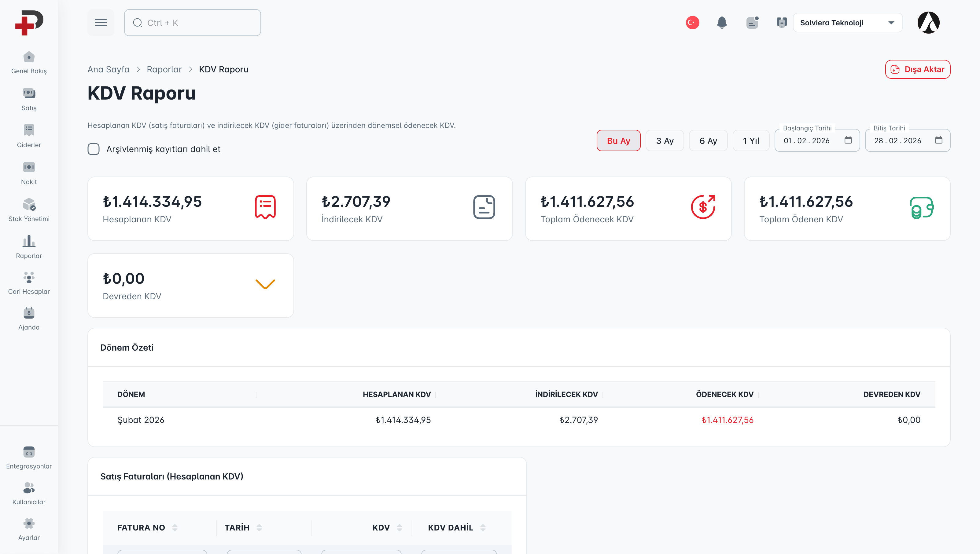Open the Solviera Teknoloji company dropdown
Viewport: 980px width, 554px height.
[x=847, y=23]
